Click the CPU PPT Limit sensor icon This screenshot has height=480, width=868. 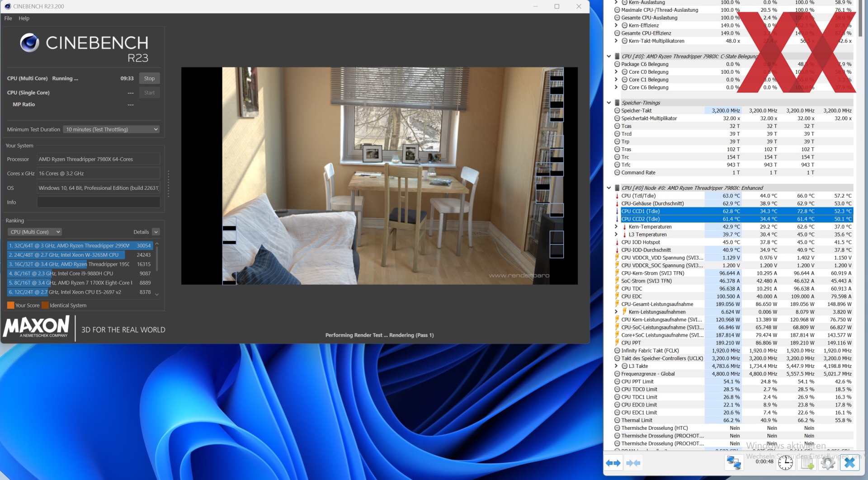[x=617, y=381]
